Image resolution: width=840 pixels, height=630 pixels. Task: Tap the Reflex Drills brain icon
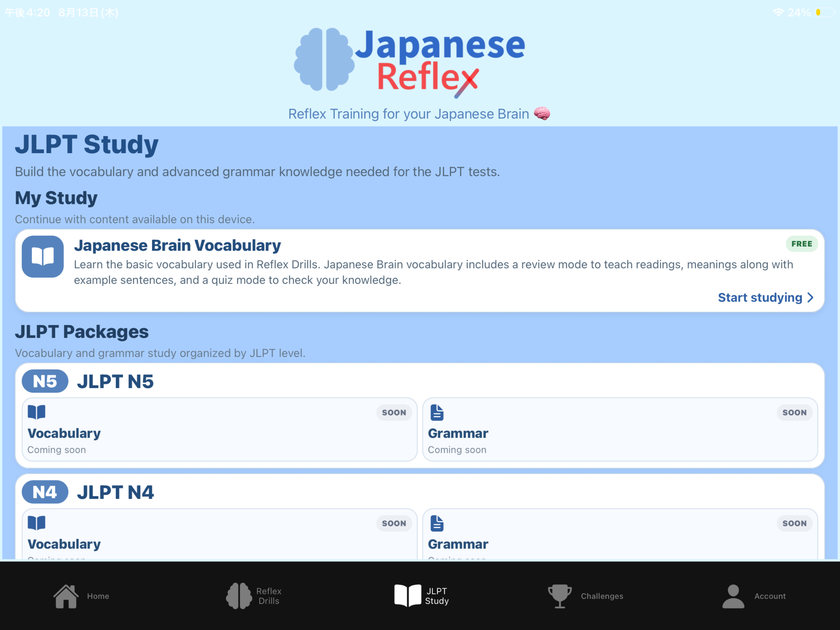pos(239,596)
